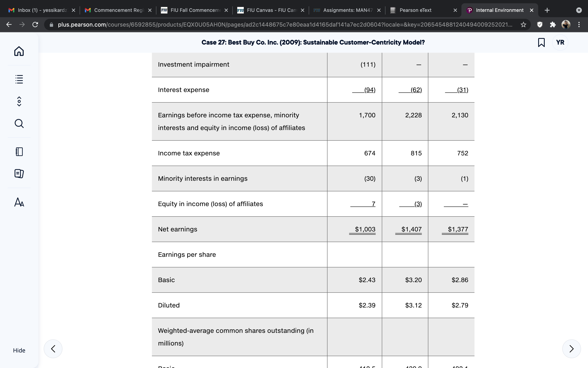
Task: Close the Assignments: MAN47 tab
Action: (x=379, y=10)
